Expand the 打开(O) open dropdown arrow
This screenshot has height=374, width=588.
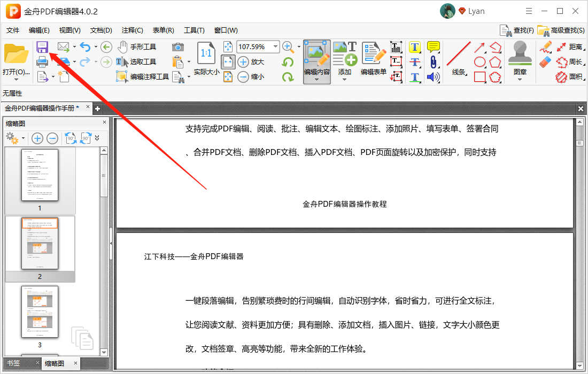coord(16,80)
